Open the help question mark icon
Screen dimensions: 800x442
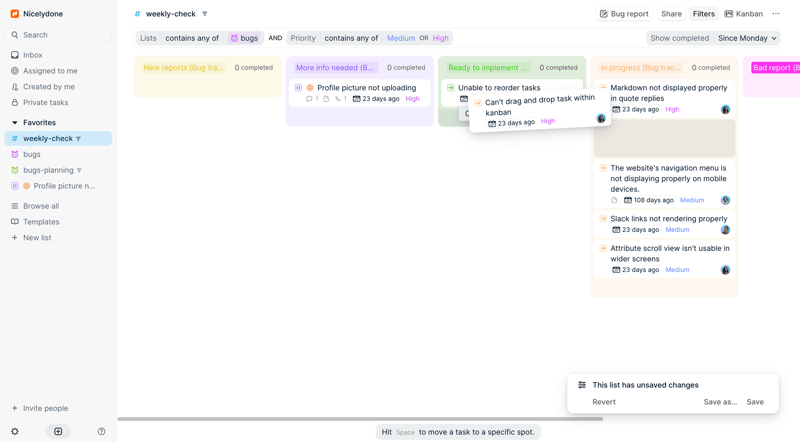[x=102, y=431]
